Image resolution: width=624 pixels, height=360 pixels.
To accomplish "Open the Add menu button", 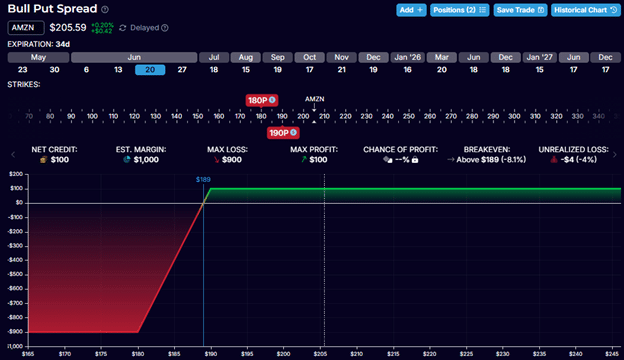I will click(x=411, y=10).
